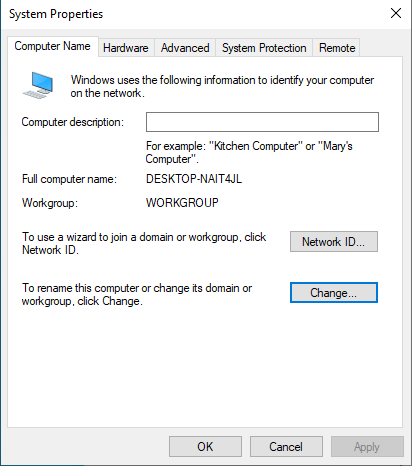Click the DESKTOP-NAIT4JL computer name text
This screenshot has width=412, height=466.
tap(194, 179)
